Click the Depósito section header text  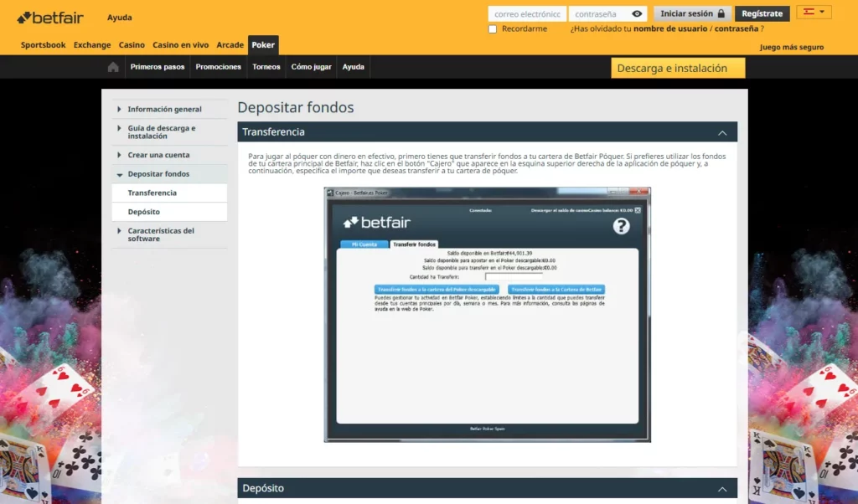tap(263, 488)
